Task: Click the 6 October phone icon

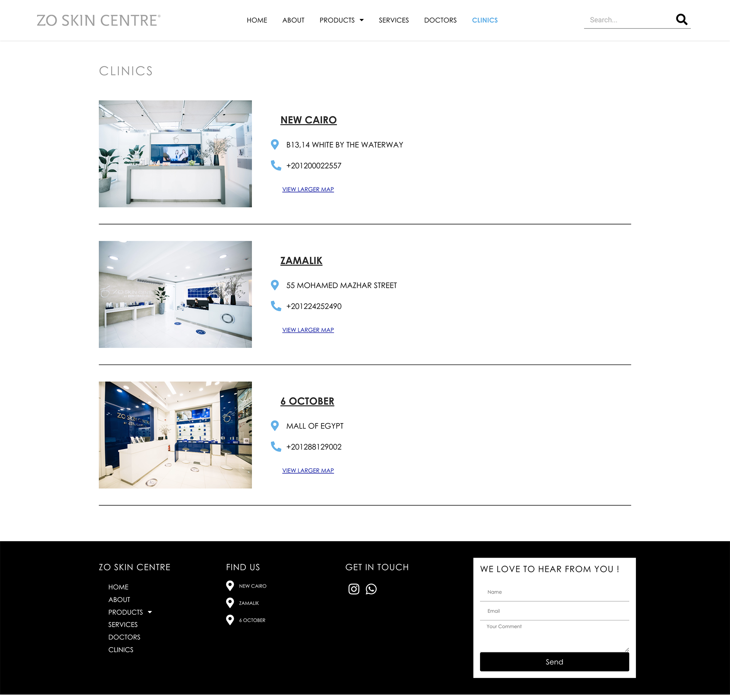Action: pos(276,447)
